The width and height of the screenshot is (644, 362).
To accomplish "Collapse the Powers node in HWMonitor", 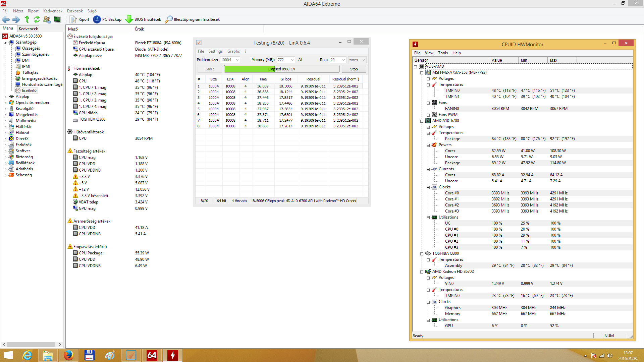I will pos(428,145).
